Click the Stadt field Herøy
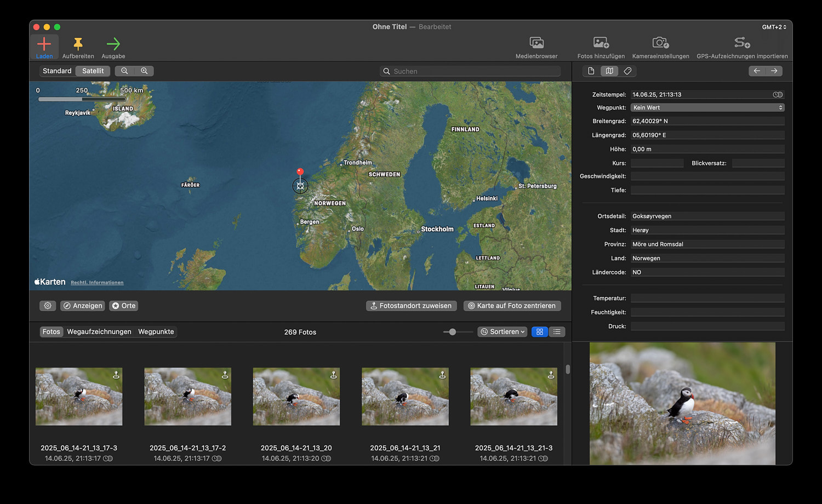Viewport: 822px width, 504px height. 707,230
